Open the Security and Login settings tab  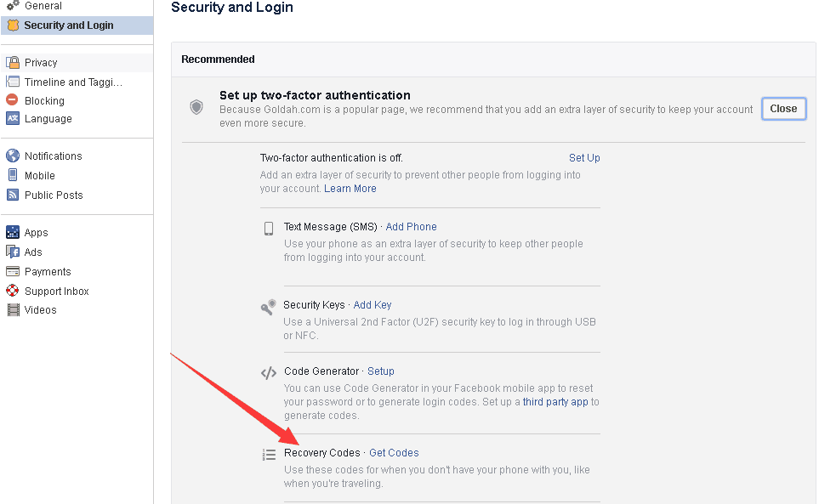point(68,25)
